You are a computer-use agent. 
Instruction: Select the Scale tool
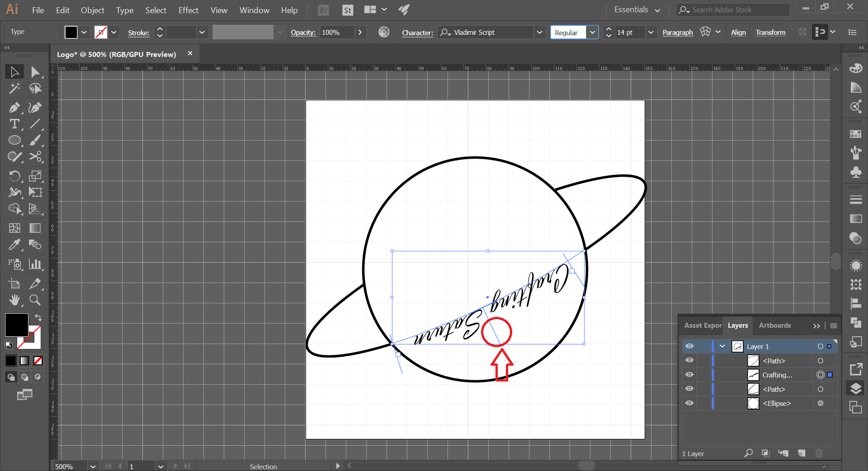point(35,175)
